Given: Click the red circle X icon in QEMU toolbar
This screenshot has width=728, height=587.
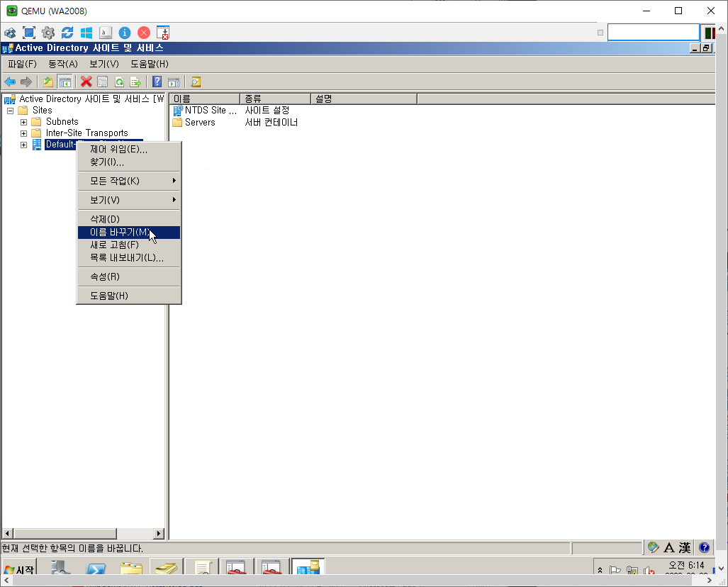Looking at the screenshot, I should [x=144, y=33].
